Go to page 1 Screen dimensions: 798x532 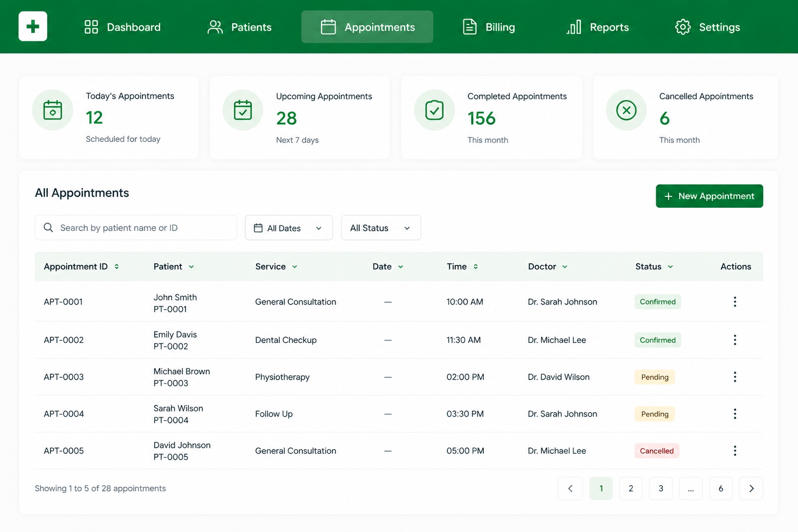pyautogui.click(x=601, y=488)
